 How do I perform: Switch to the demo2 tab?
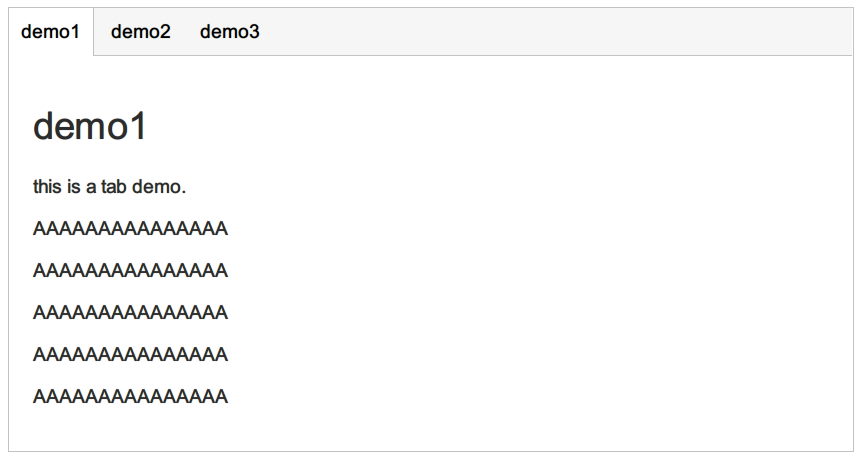141,32
